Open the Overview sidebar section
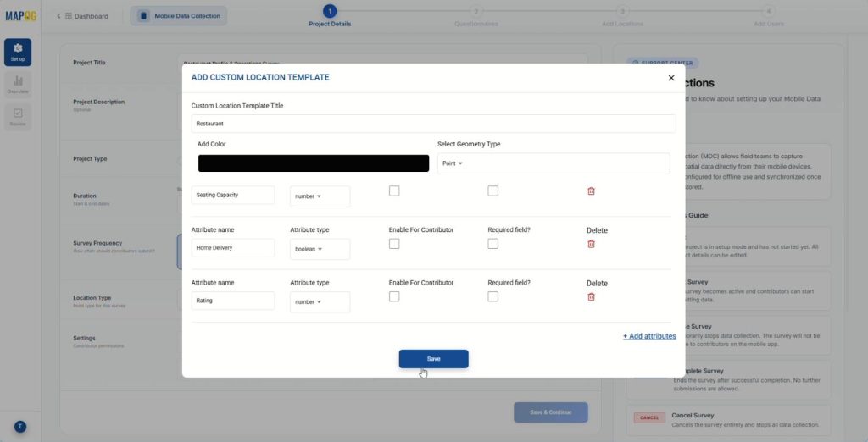This screenshot has height=442, width=868. coord(18,85)
